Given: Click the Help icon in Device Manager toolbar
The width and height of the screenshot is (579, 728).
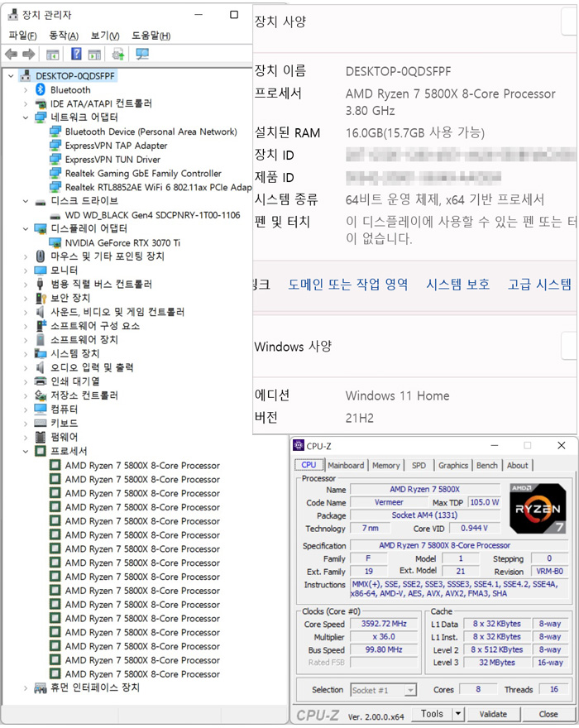Looking at the screenshot, I should coord(76,55).
